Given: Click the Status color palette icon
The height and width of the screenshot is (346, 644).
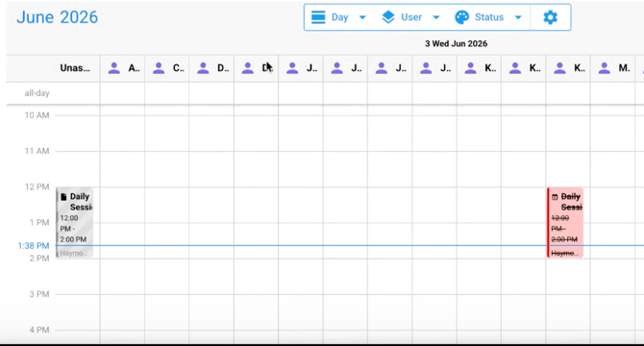Looking at the screenshot, I should pos(462,17).
